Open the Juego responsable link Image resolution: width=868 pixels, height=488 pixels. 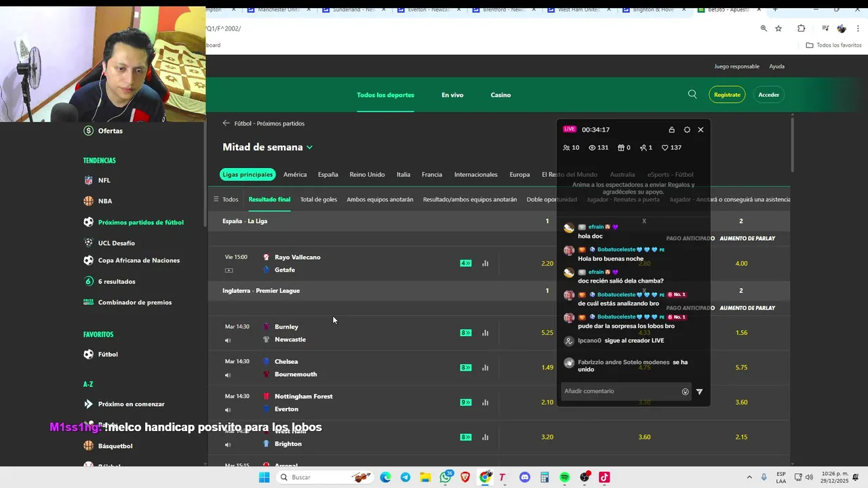click(x=736, y=66)
